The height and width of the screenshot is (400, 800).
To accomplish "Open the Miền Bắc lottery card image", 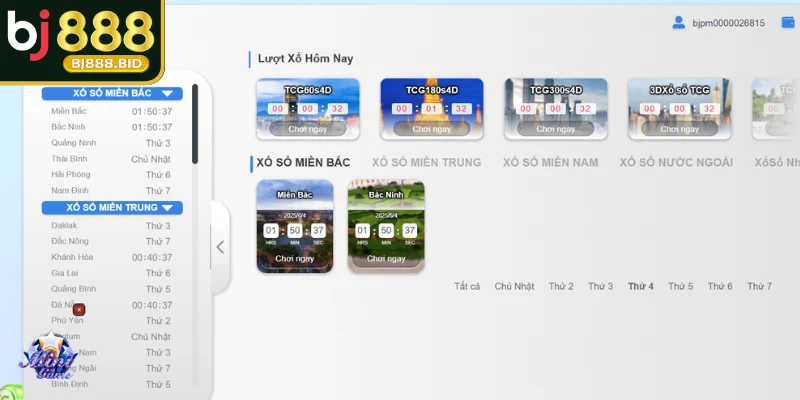I will point(294,226).
